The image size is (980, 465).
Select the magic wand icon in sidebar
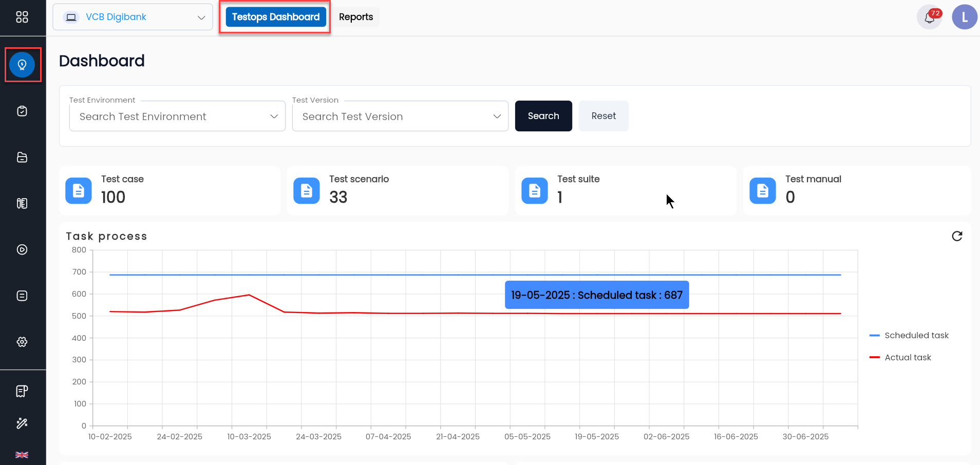(x=21, y=423)
